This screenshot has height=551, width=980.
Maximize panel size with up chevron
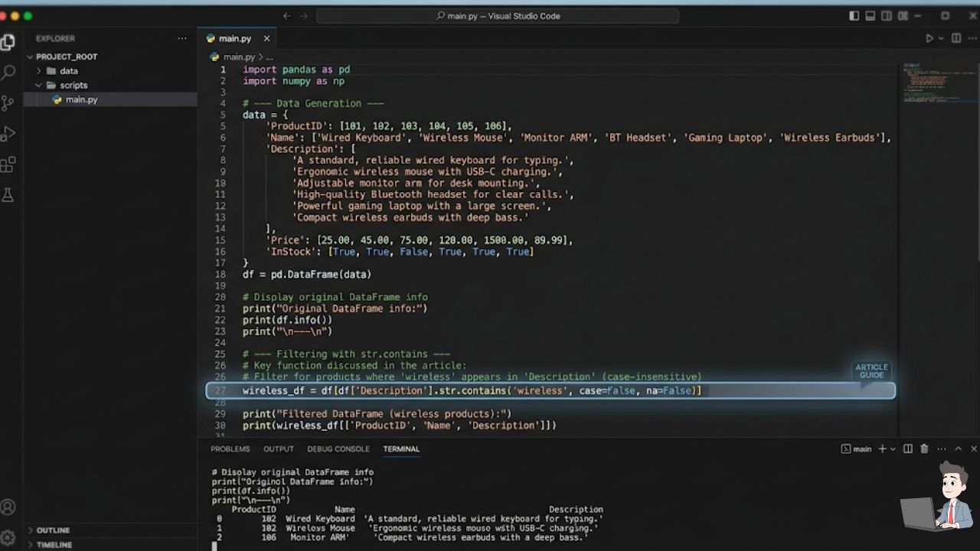coord(958,448)
